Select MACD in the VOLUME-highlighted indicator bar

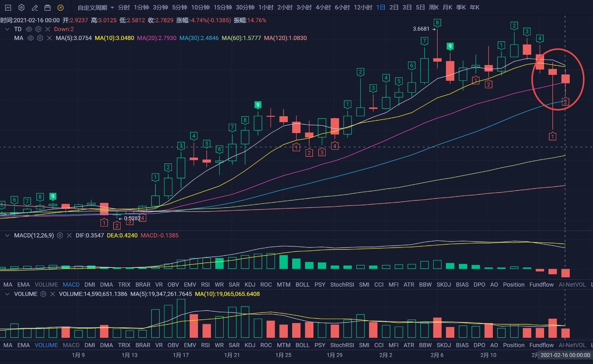[x=71, y=345]
